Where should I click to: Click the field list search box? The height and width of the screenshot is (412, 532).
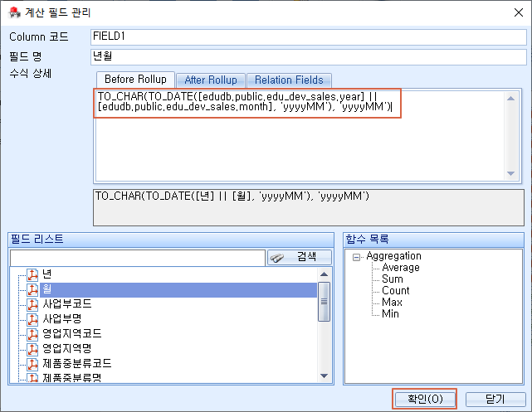(x=138, y=258)
